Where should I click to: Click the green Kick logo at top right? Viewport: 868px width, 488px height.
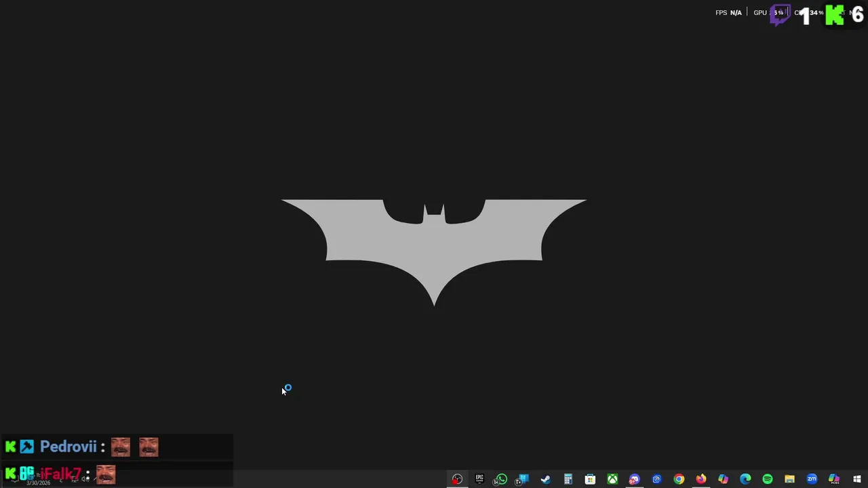pos(835,15)
